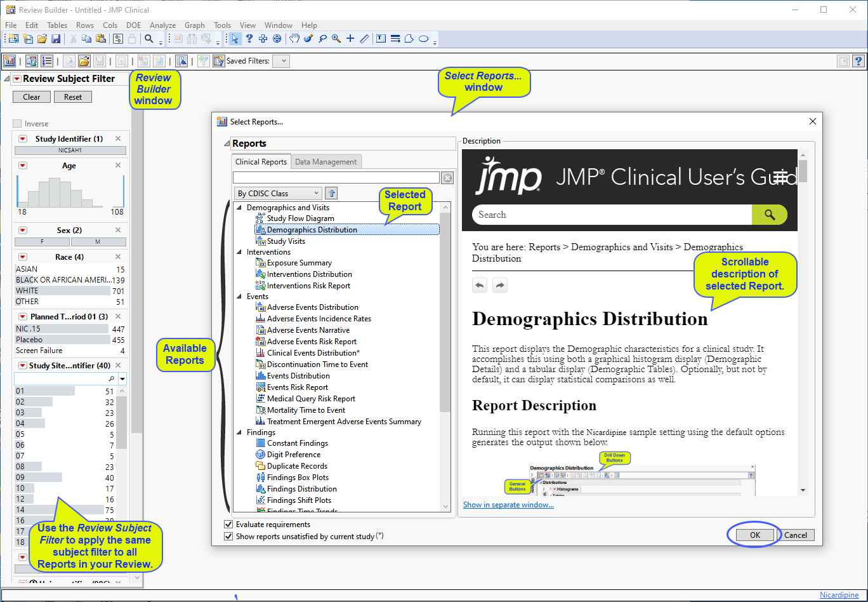Click the Magnifier zoom tool
The width and height of the screenshot is (868, 602).
click(336, 39)
